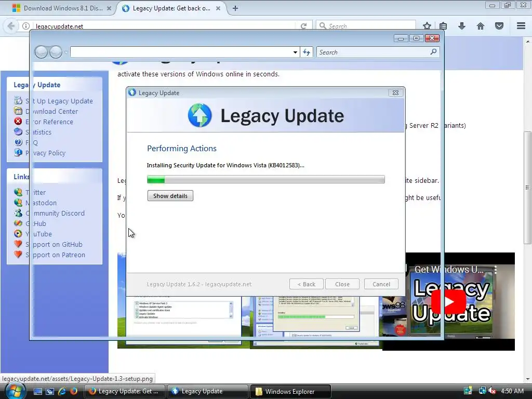The image size is (532, 399).
Task: Click the Firefox search box
Action: click(366, 26)
